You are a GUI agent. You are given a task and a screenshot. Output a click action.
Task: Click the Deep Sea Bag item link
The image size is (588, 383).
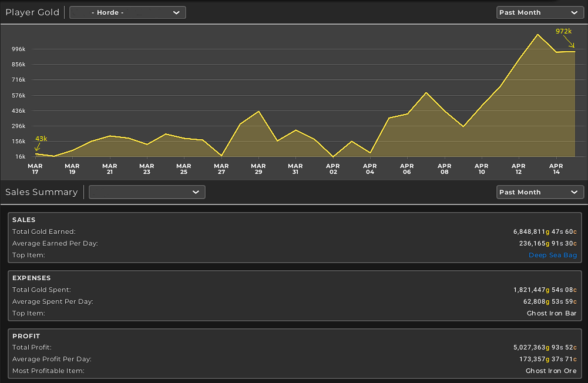click(x=553, y=255)
